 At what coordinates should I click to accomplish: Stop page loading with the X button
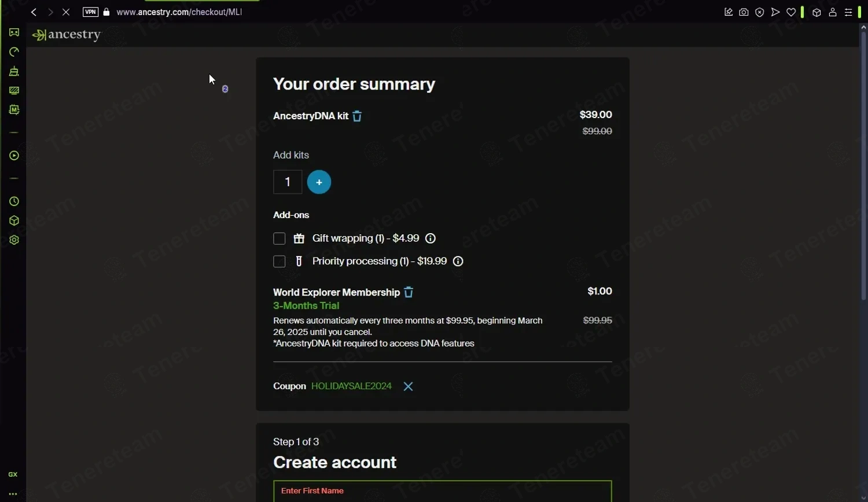(x=66, y=12)
